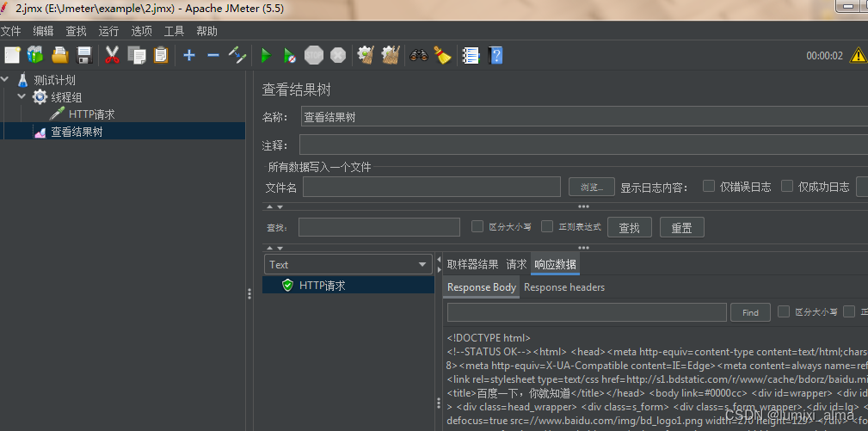This screenshot has height=431, width=868.
Task: Click the warning triangle log icon
Action: pyautogui.click(x=859, y=55)
